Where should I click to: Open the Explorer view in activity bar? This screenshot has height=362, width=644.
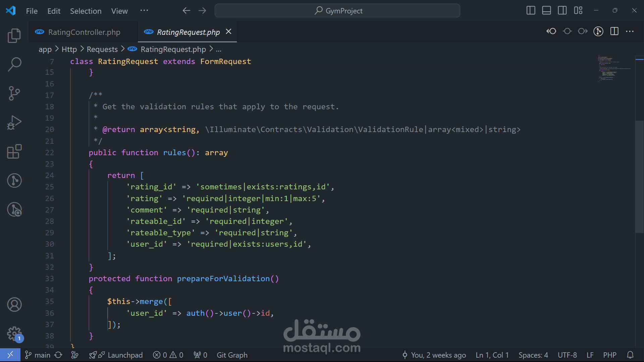pyautogui.click(x=14, y=36)
